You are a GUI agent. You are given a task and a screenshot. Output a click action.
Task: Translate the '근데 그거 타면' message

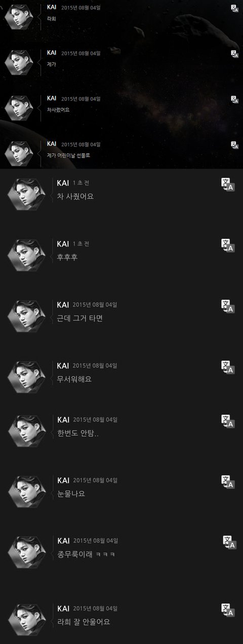point(228,306)
